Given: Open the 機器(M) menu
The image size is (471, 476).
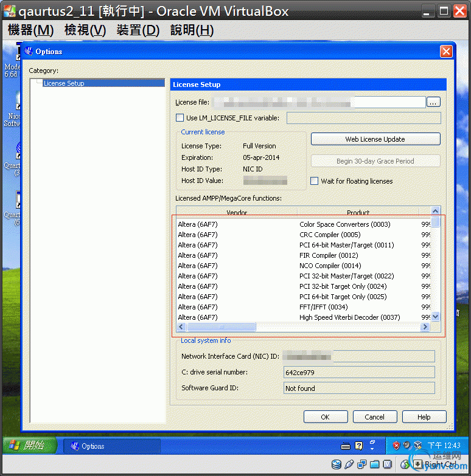Looking at the screenshot, I should (x=30, y=30).
